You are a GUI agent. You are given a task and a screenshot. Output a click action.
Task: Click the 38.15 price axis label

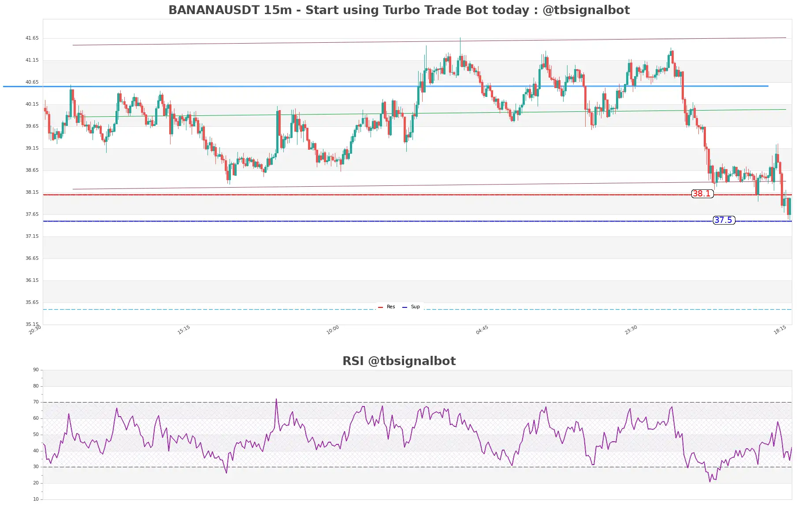pos(32,192)
